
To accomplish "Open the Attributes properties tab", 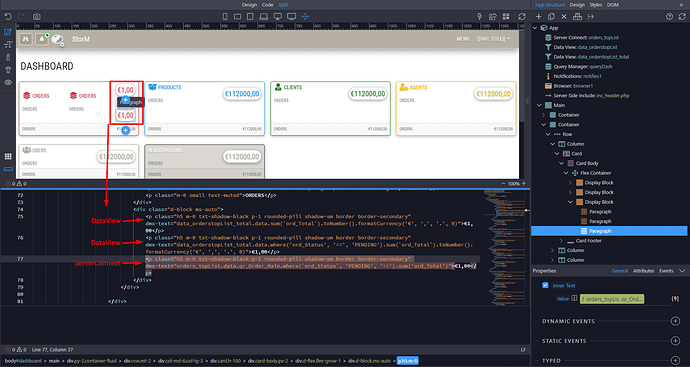I will (643, 271).
